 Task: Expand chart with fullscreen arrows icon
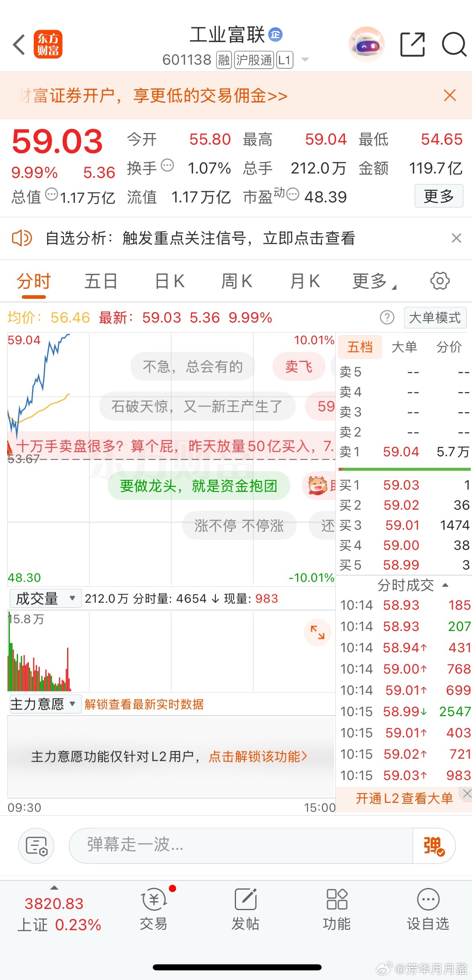coord(318,633)
